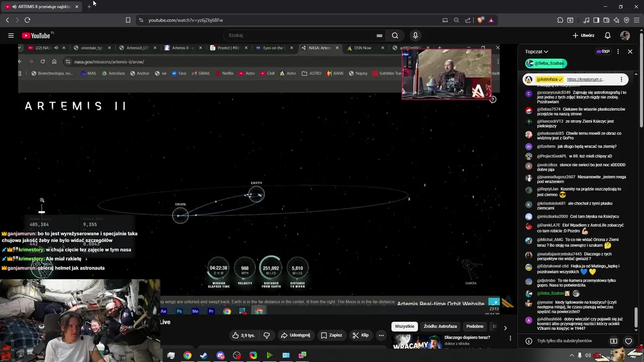The image size is (644, 362).
Task: Click the Klip clip button
Action: point(361,335)
